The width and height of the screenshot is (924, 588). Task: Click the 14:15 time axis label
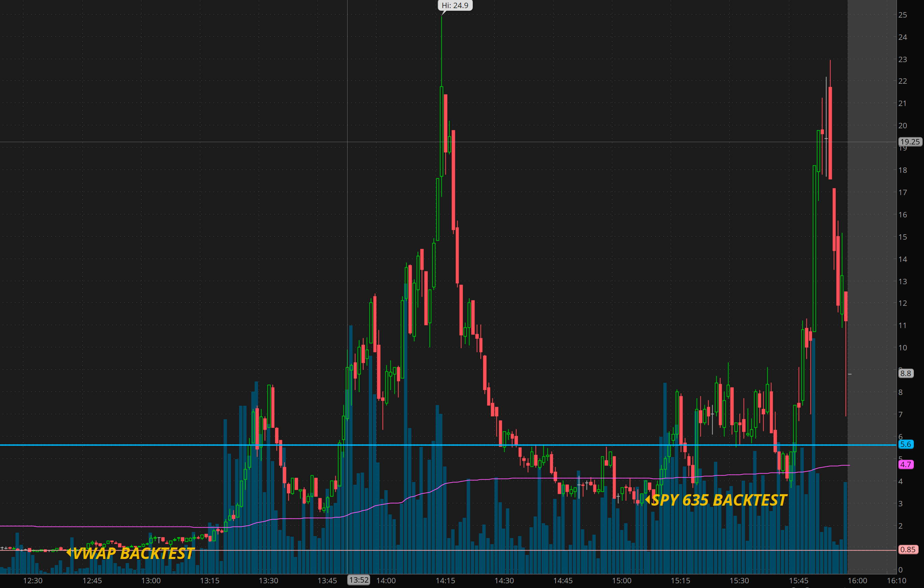445,581
